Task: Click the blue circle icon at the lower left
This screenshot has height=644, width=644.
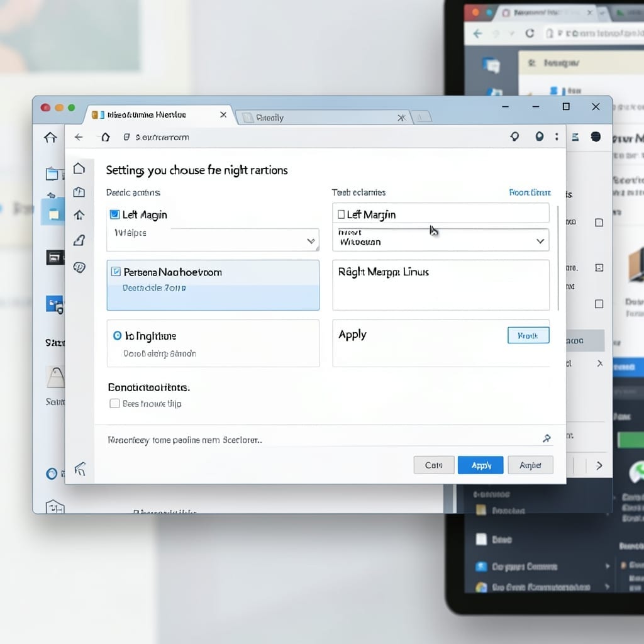Action: coord(52,474)
